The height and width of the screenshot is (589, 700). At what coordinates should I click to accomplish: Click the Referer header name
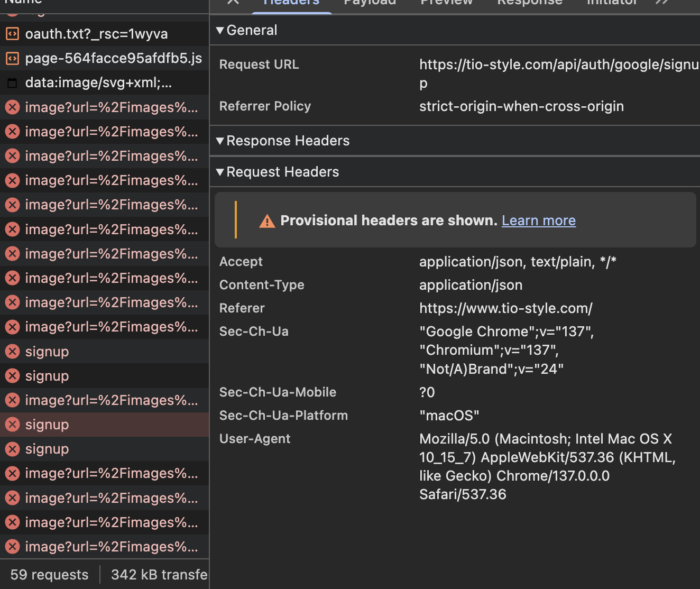(x=242, y=308)
